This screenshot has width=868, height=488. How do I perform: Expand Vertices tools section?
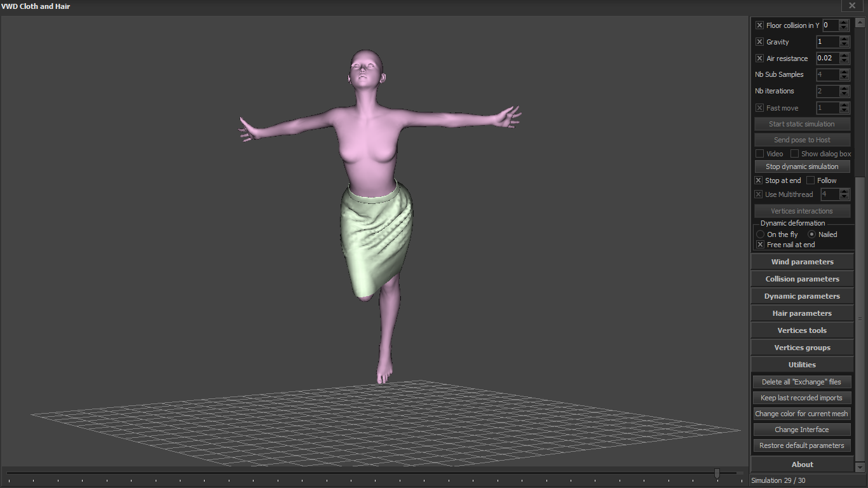click(x=802, y=330)
